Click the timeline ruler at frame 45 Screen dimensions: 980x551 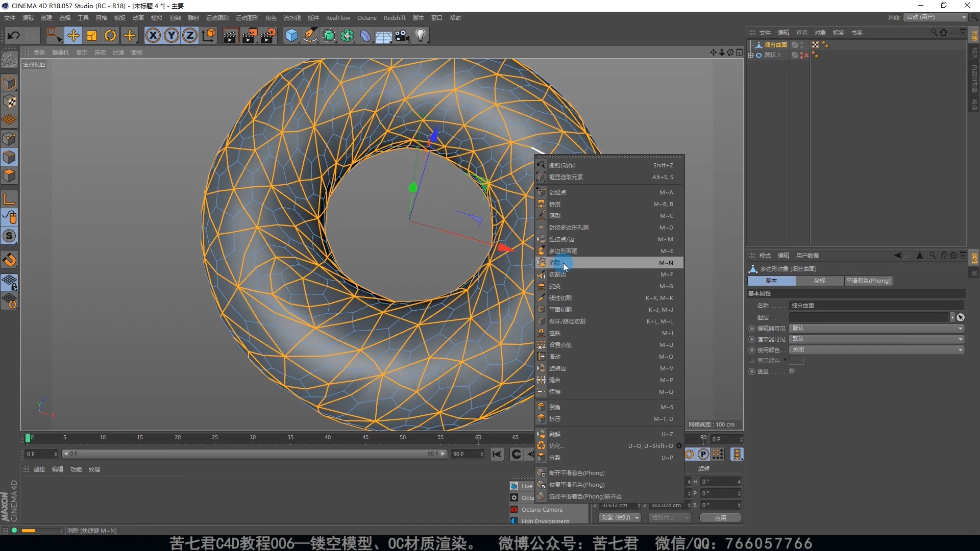point(365,438)
